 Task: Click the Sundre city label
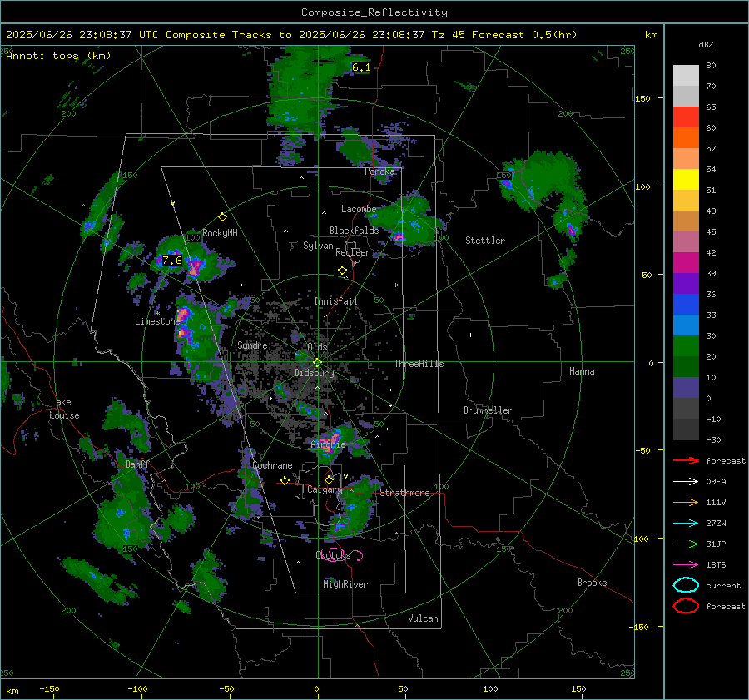253,345
